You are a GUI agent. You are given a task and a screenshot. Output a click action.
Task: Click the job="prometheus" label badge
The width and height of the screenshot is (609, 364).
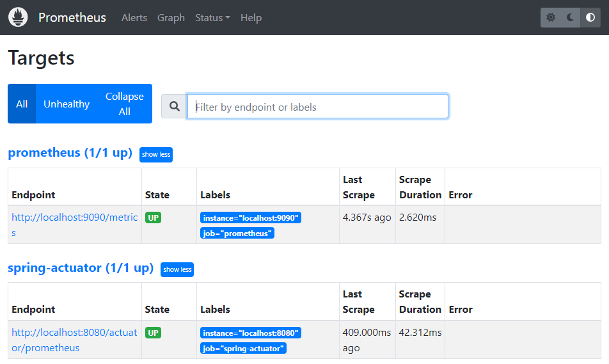pyautogui.click(x=237, y=233)
